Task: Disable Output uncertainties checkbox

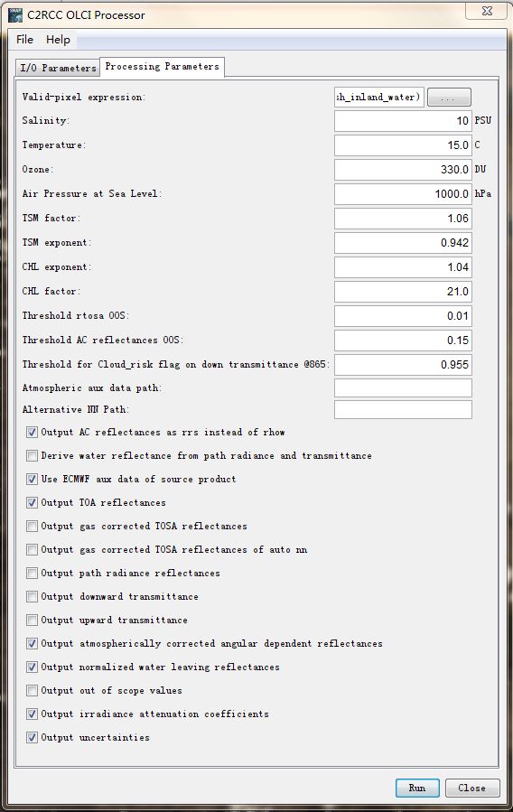Action: tap(33, 737)
